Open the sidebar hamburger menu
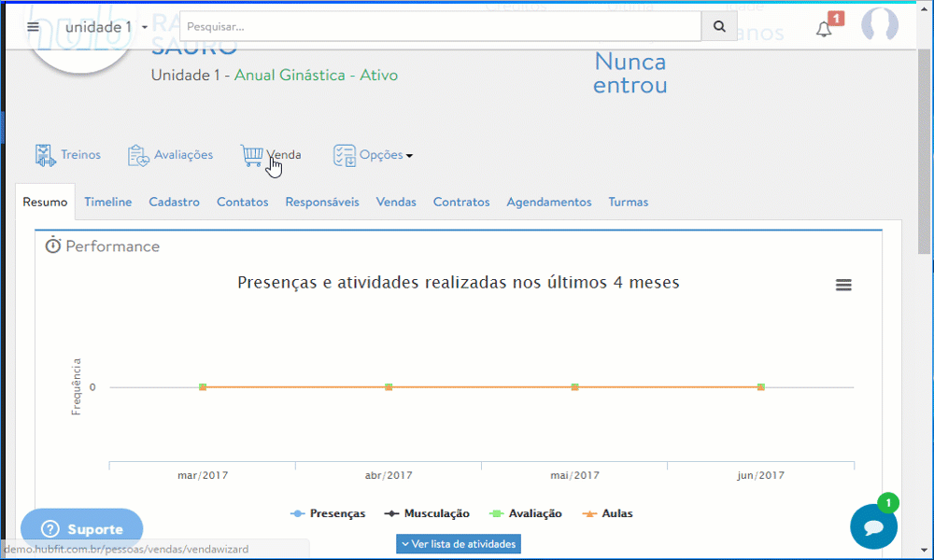The image size is (934, 560). click(x=34, y=25)
